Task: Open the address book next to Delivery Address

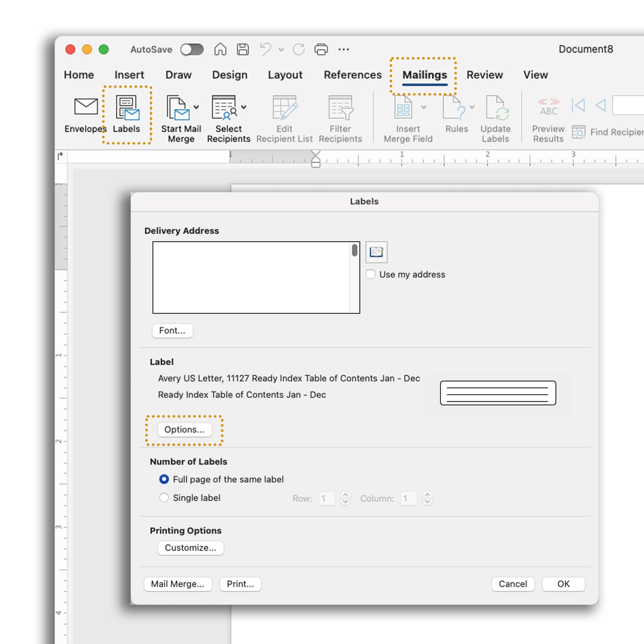Action: pos(376,252)
